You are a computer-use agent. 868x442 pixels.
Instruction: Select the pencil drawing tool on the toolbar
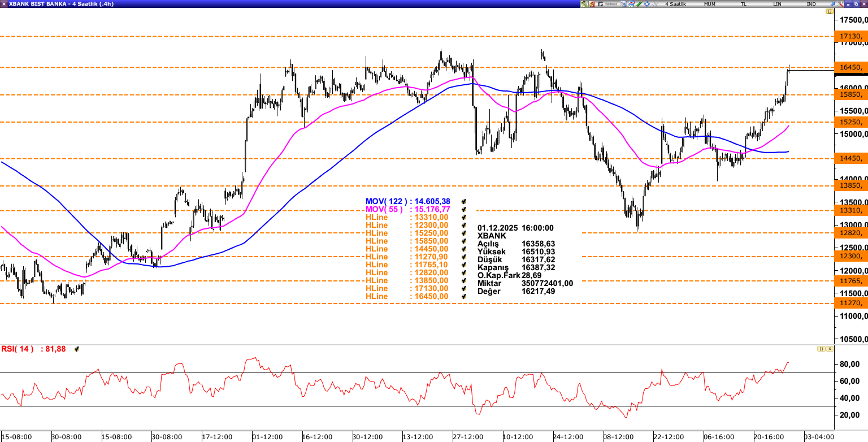coord(639,3)
